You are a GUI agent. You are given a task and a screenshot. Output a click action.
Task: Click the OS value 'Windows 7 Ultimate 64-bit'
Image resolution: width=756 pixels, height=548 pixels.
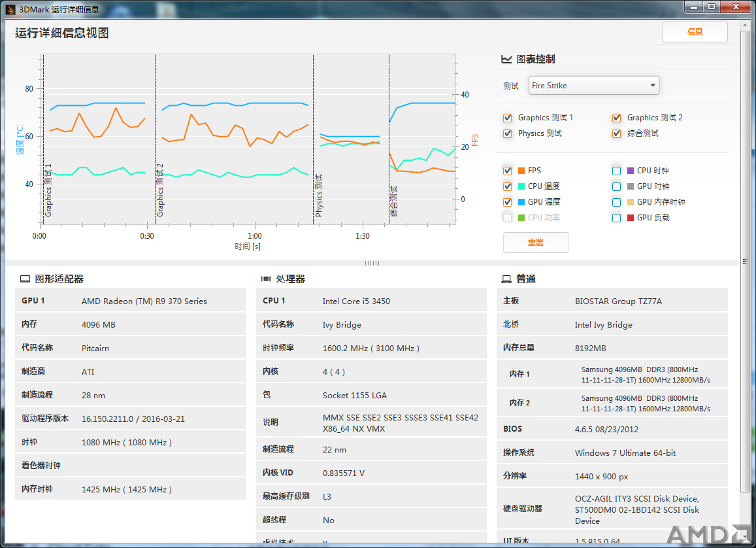pyautogui.click(x=625, y=453)
